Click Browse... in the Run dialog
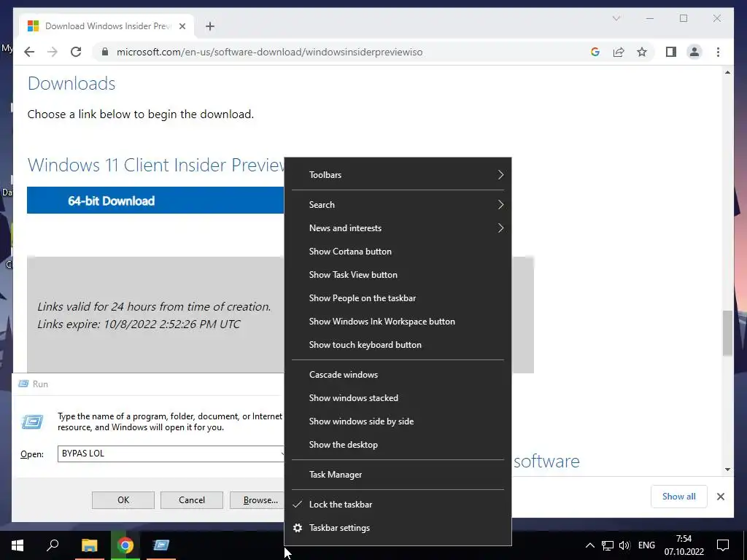Screen dimensions: 747x560 click(x=258, y=500)
